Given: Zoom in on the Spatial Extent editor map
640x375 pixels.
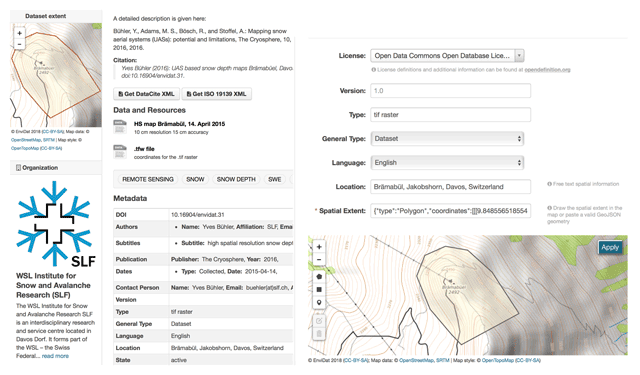Looking at the screenshot, I should (319, 247).
